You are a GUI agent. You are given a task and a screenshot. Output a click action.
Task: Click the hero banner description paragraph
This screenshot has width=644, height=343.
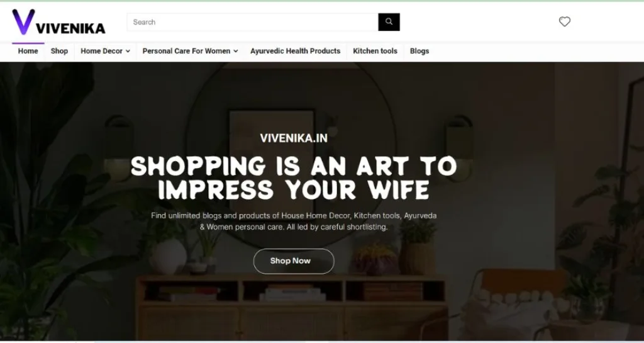(x=294, y=221)
